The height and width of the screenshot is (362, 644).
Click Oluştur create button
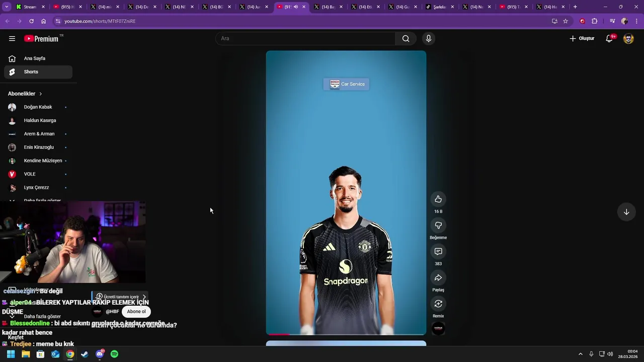[x=582, y=39]
